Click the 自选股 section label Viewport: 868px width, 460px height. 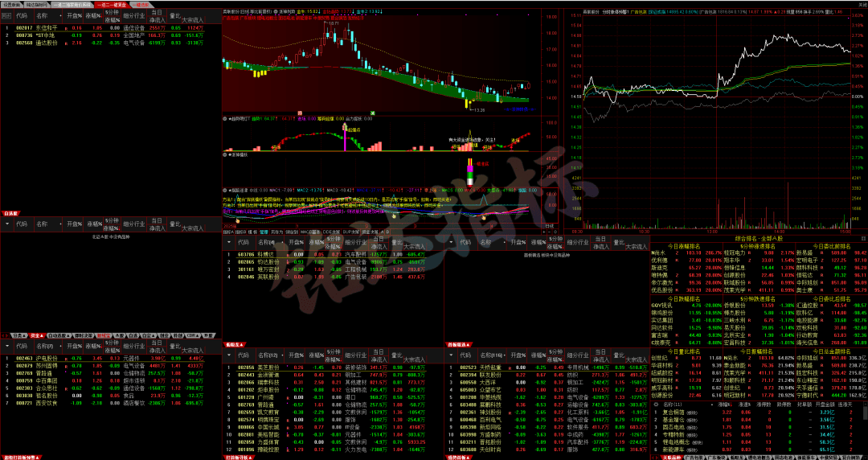click(11, 213)
